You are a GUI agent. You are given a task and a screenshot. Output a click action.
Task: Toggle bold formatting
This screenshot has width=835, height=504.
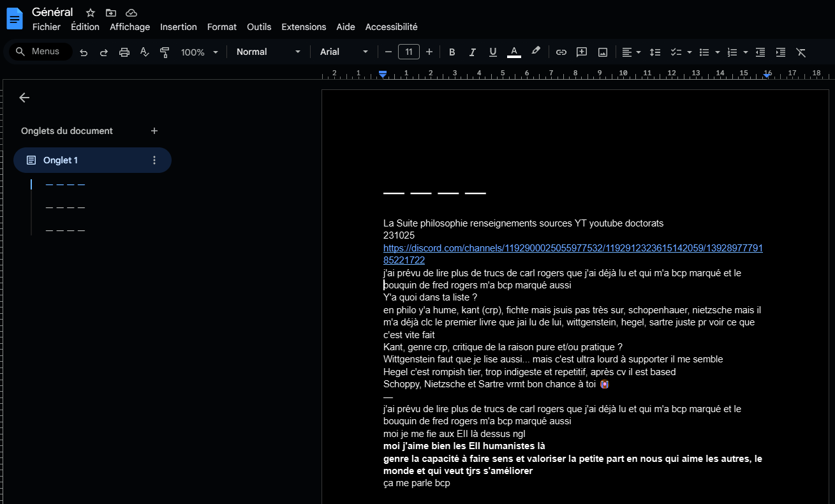click(452, 52)
